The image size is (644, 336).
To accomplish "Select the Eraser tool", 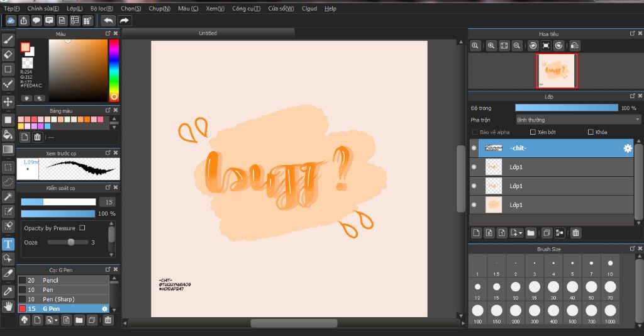I will coord(8,55).
